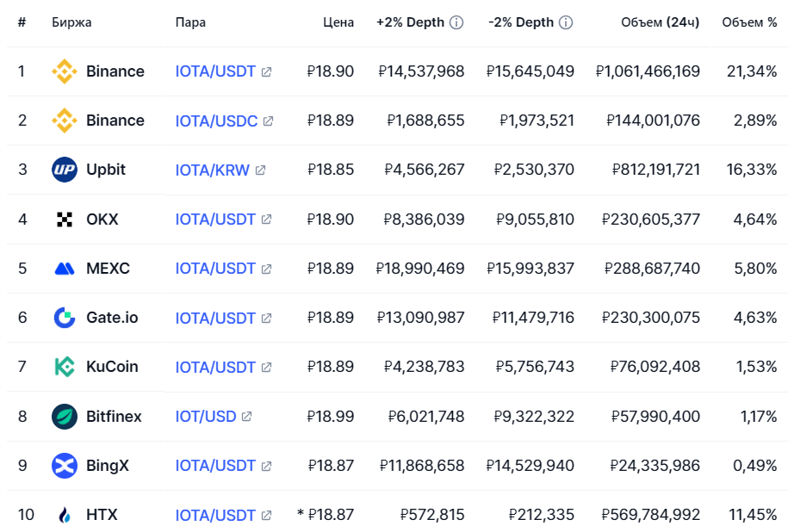
Task: Open the IOTA/USDT pair on Binance
Action: coord(215,71)
